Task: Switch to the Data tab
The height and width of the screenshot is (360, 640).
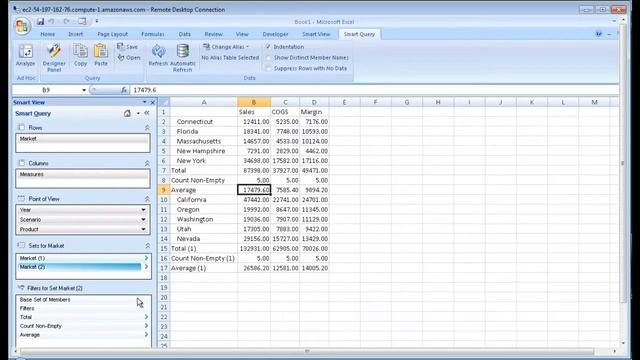Action: (x=184, y=34)
